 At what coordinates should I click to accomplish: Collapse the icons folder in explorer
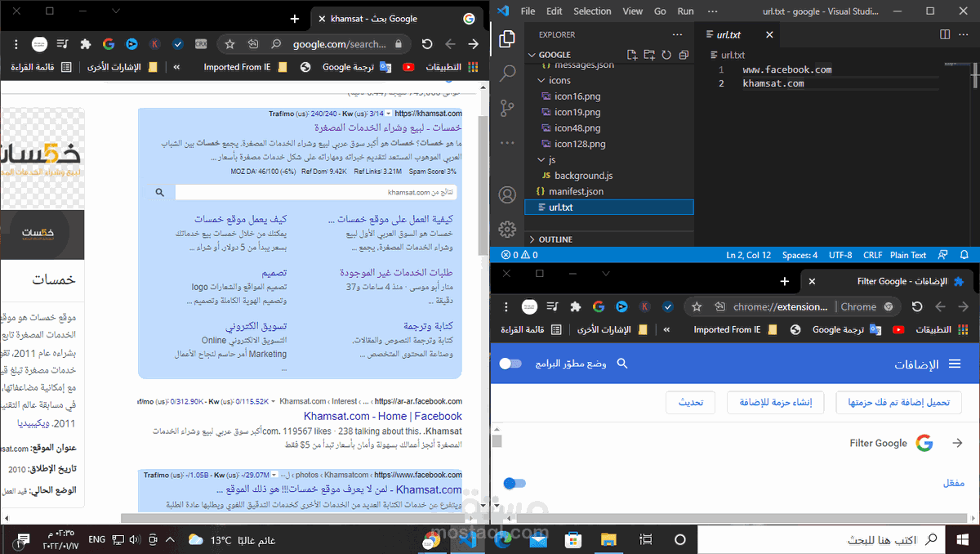(541, 81)
